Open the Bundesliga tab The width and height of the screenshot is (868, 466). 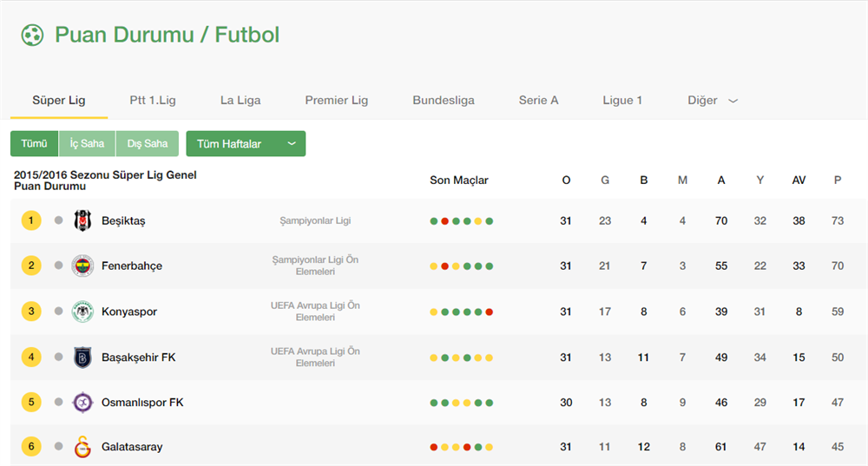click(x=444, y=101)
